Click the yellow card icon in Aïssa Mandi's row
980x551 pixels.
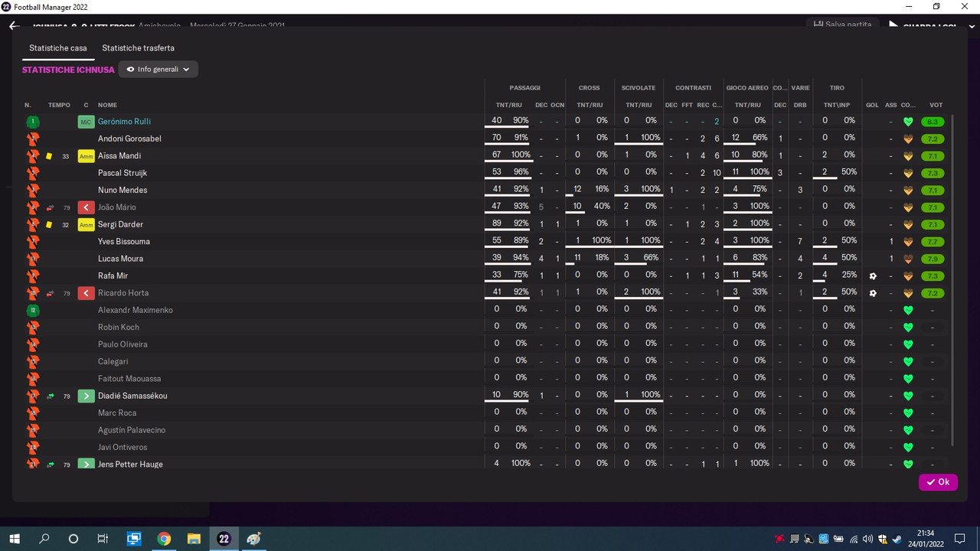click(x=49, y=156)
